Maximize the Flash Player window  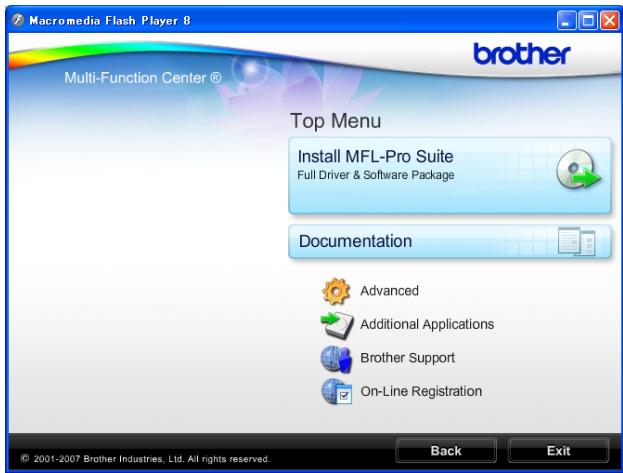pyautogui.click(x=588, y=21)
